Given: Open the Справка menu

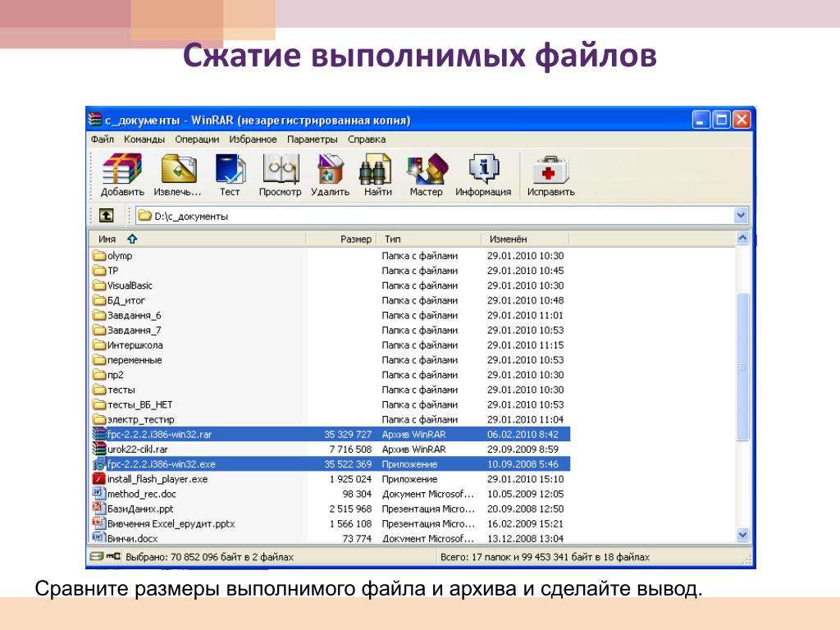Looking at the screenshot, I should tap(367, 139).
